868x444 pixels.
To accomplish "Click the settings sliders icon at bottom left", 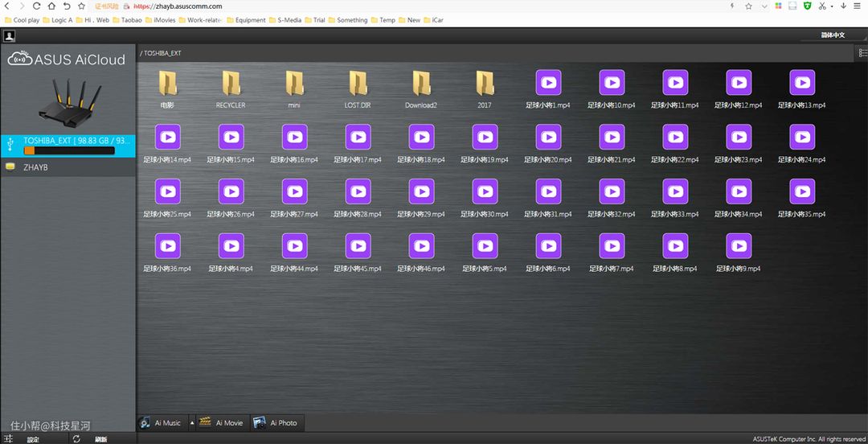I will (x=10, y=439).
